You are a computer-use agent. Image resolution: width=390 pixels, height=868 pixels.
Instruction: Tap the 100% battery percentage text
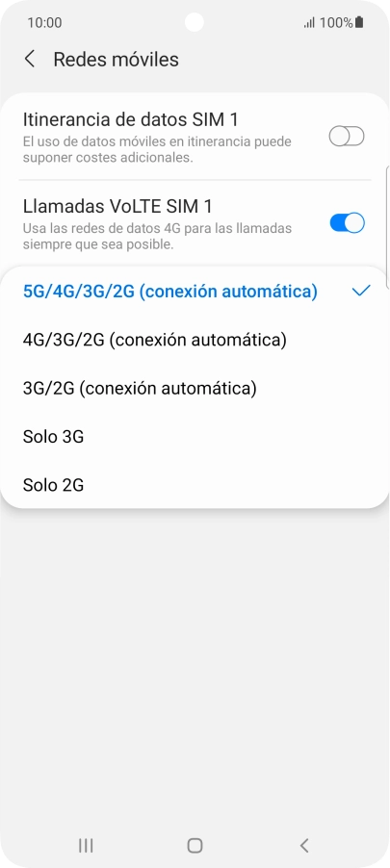[336, 23]
